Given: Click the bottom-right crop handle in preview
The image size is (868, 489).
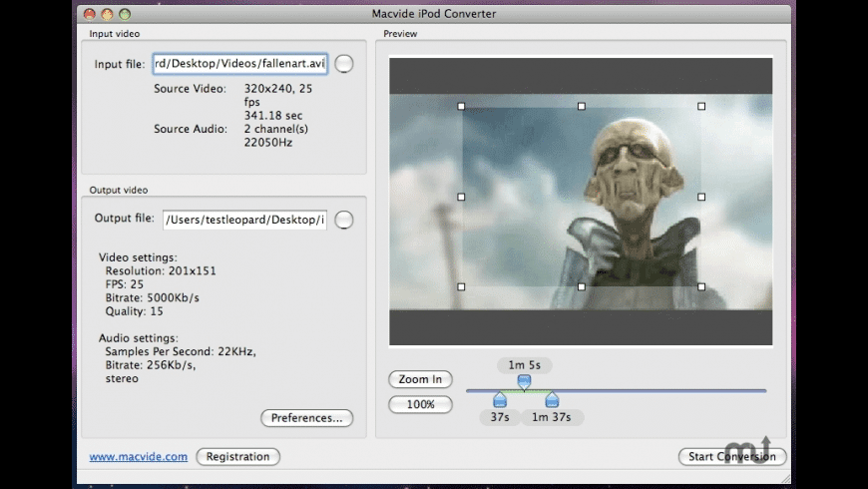Looking at the screenshot, I should tap(701, 286).
